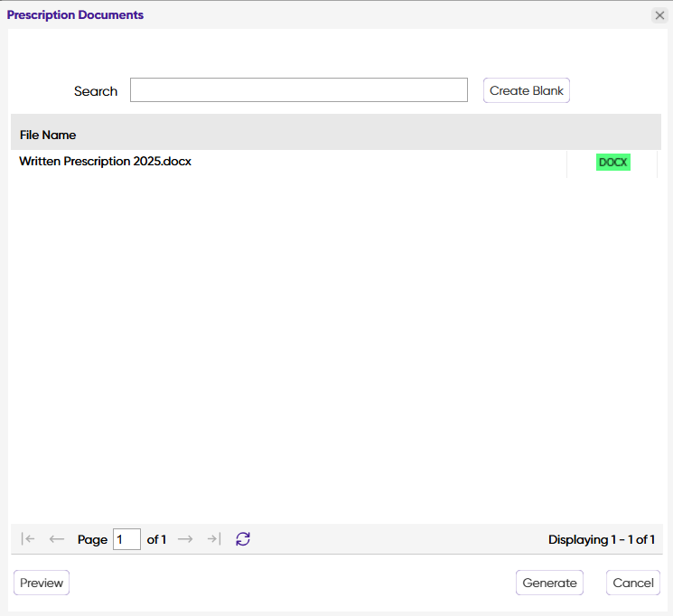The height and width of the screenshot is (616, 673).
Task: Click the page number input box
Action: pyautogui.click(x=126, y=539)
